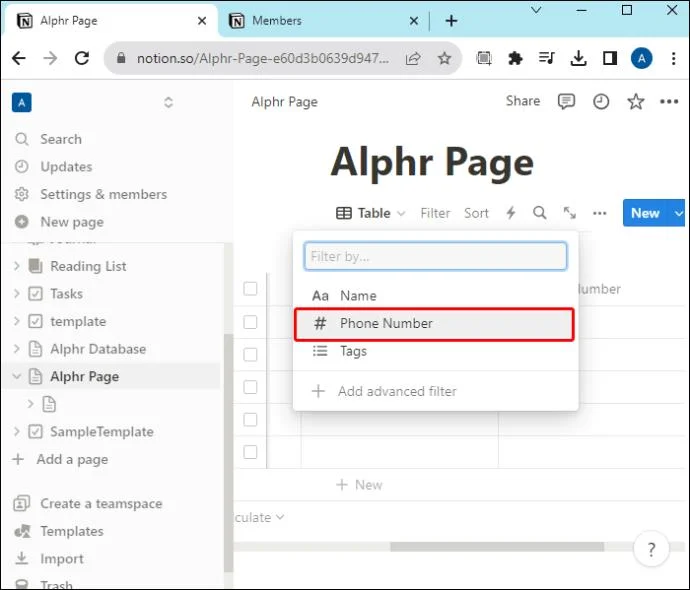The height and width of the screenshot is (590, 690).
Task: Open the Calculate dropdown below the table
Action: click(x=259, y=517)
